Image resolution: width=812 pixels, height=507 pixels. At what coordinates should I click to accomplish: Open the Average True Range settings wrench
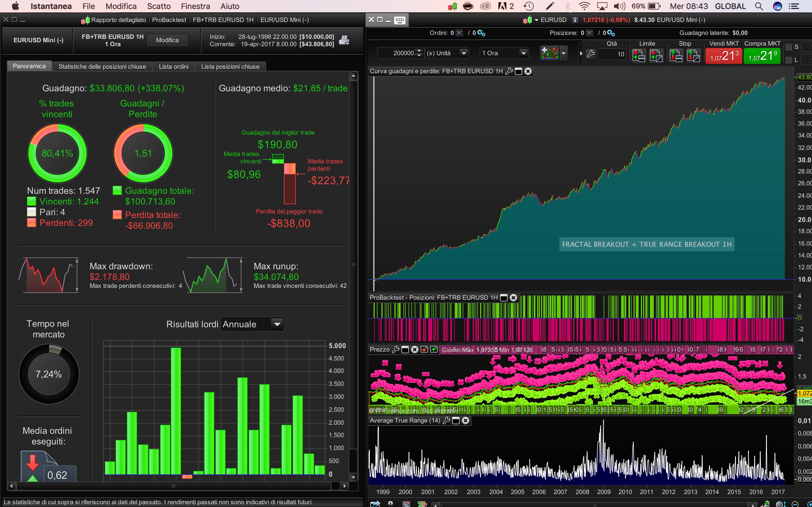click(446, 421)
